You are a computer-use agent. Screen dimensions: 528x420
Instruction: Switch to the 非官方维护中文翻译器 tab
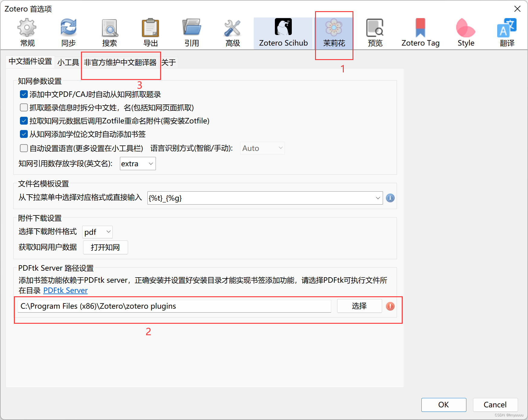(120, 62)
